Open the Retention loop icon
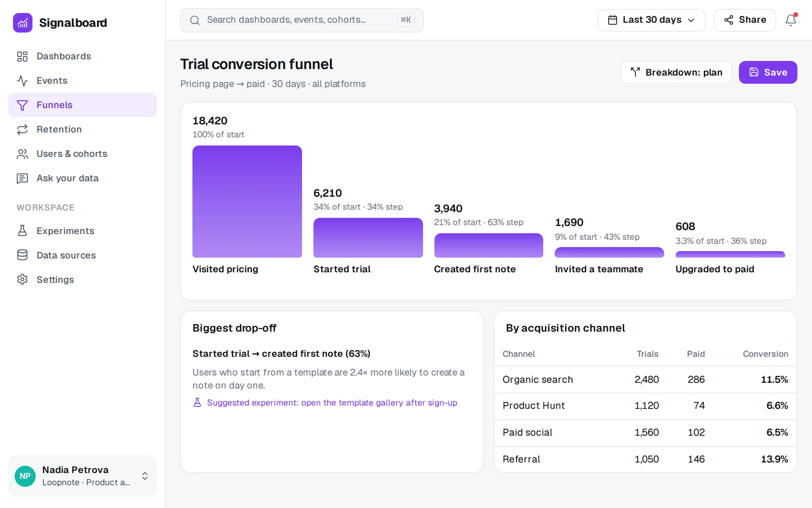This screenshot has width=812, height=508. pos(22,130)
